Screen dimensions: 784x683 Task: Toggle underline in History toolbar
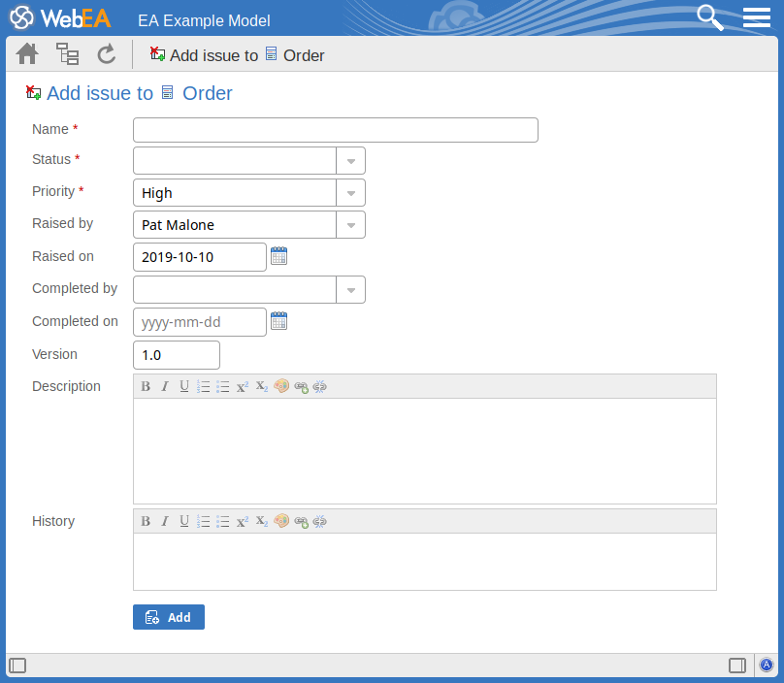[184, 521]
